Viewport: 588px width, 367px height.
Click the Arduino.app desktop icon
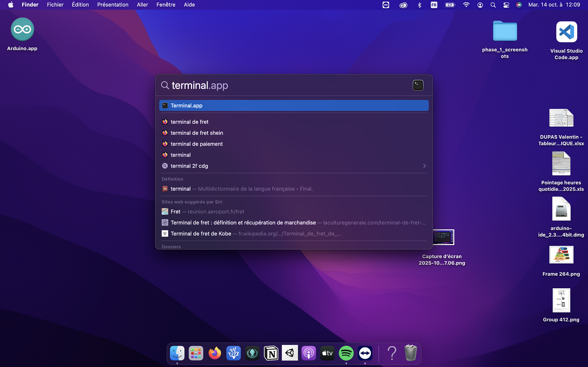(x=22, y=30)
